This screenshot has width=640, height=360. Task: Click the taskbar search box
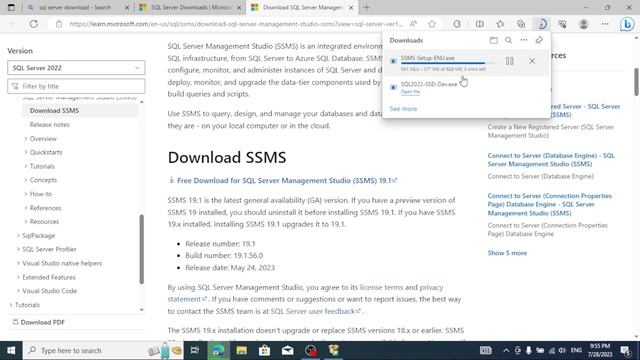click(x=104, y=350)
